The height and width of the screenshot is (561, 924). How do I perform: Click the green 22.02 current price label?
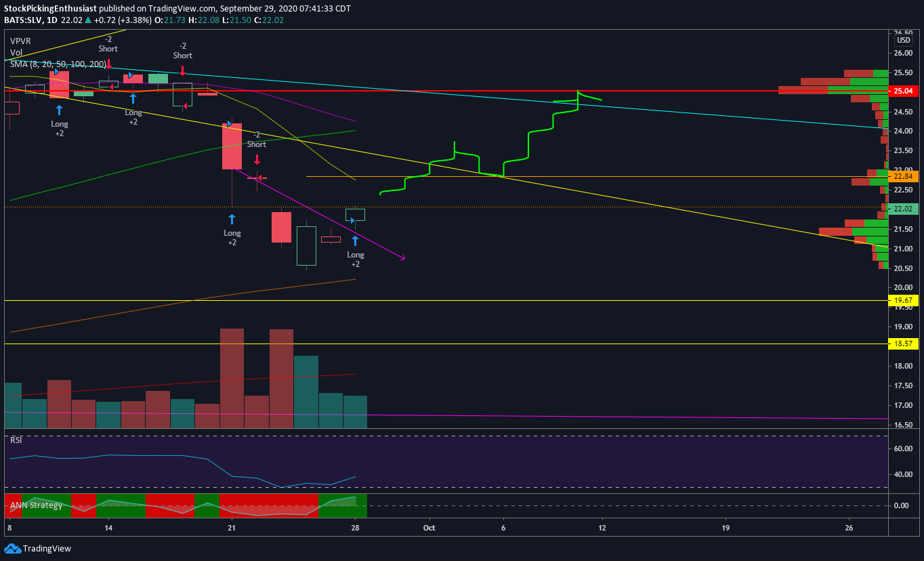[903, 209]
